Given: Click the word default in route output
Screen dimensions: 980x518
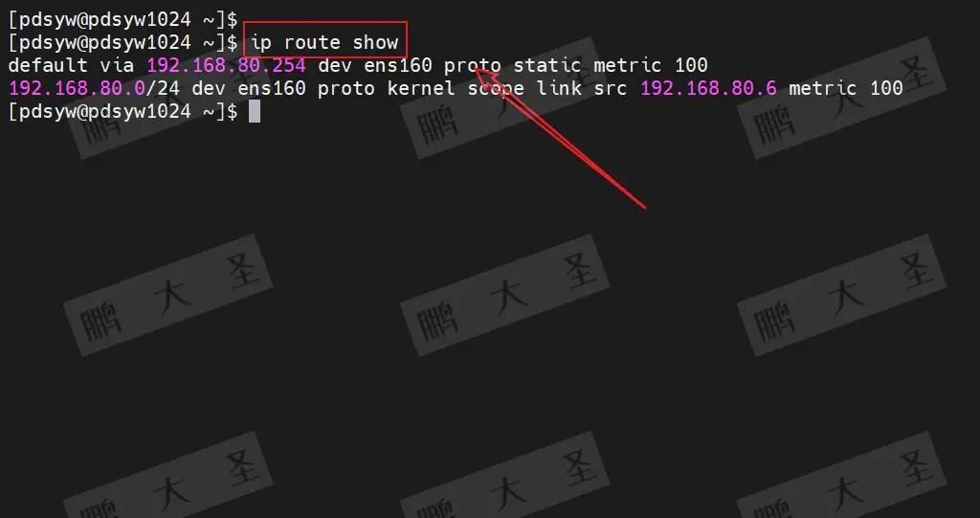Looking at the screenshot, I should tap(48, 65).
